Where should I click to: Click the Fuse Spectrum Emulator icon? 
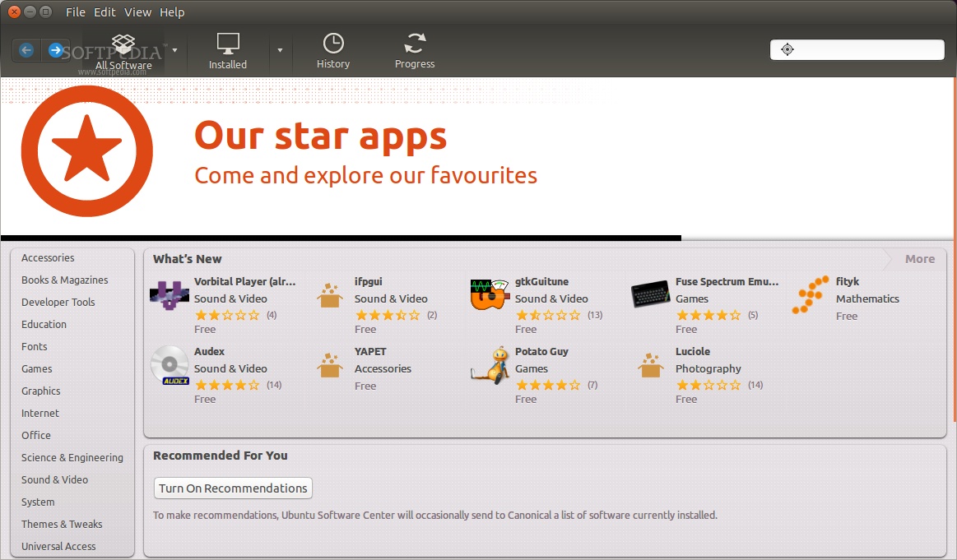650,294
